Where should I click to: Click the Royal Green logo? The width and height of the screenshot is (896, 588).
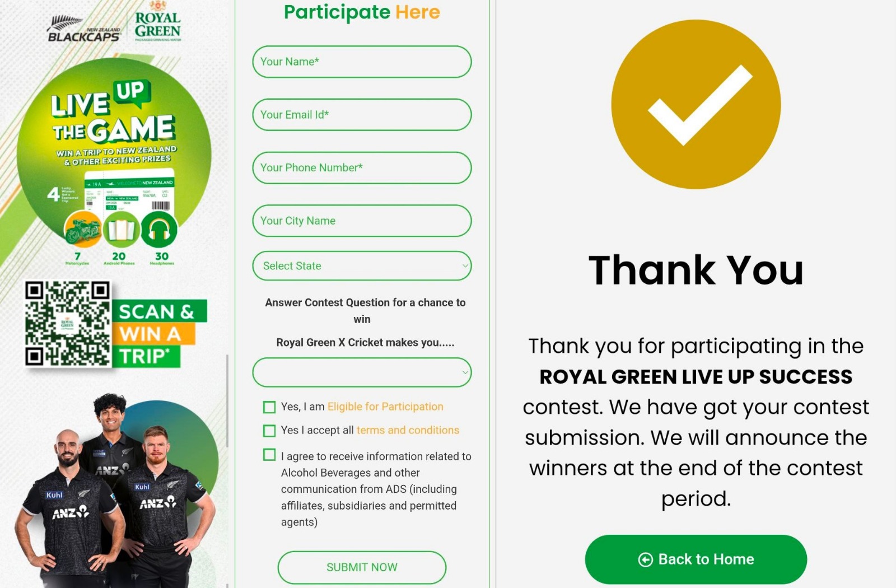158,22
